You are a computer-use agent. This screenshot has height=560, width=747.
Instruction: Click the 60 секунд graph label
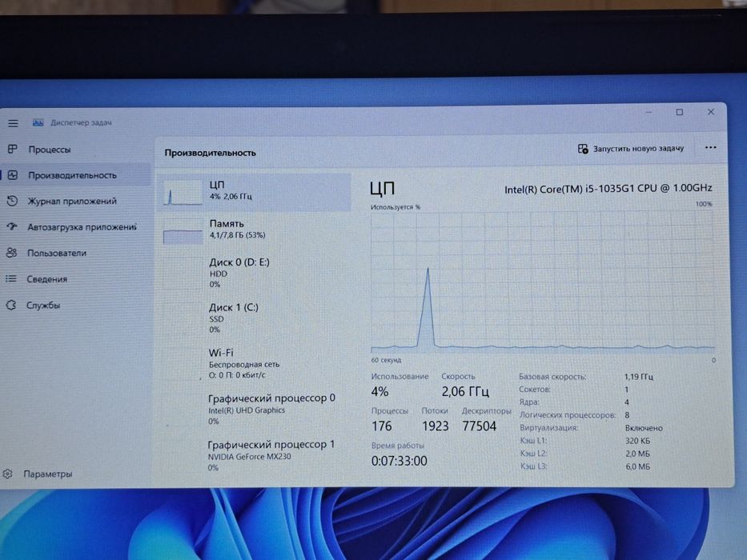click(x=386, y=360)
